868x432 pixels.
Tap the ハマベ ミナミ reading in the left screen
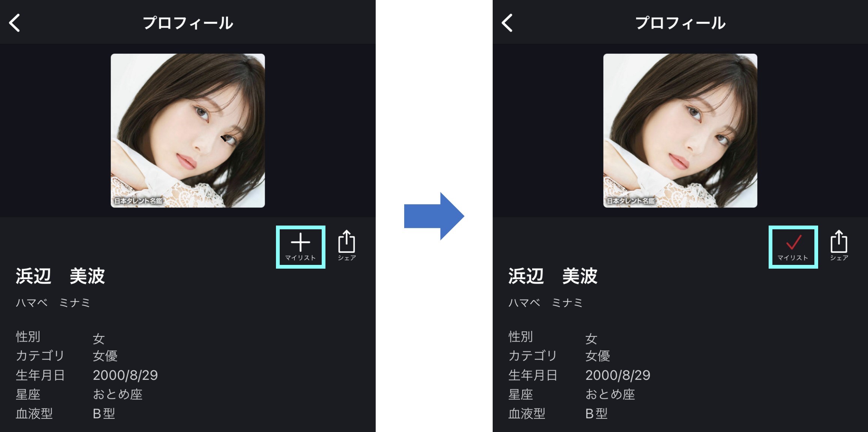click(53, 303)
